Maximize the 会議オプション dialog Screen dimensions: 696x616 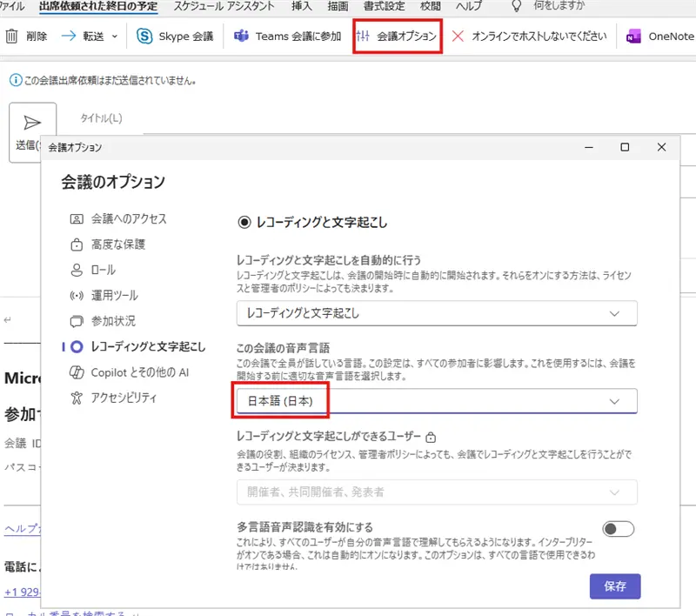(625, 147)
